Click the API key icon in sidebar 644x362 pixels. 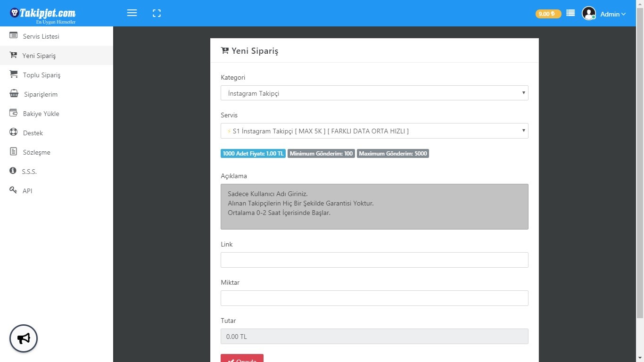click(13, 190)
